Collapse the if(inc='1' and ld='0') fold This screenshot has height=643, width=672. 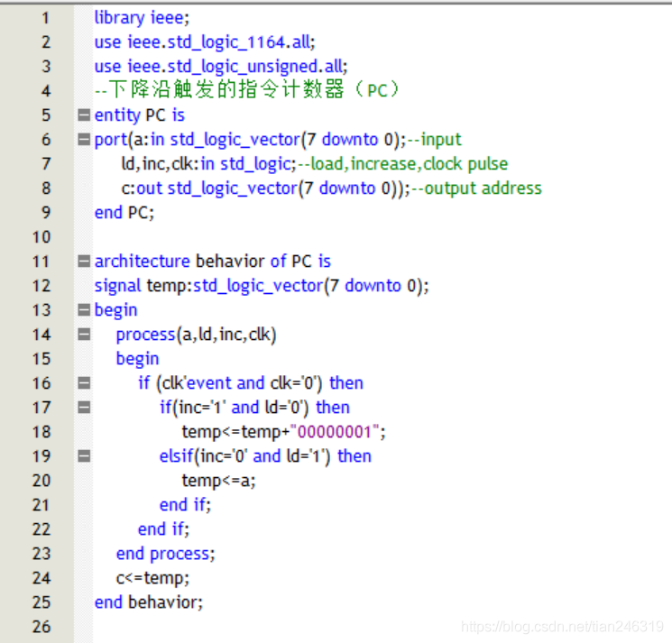(x=84, y=408)
